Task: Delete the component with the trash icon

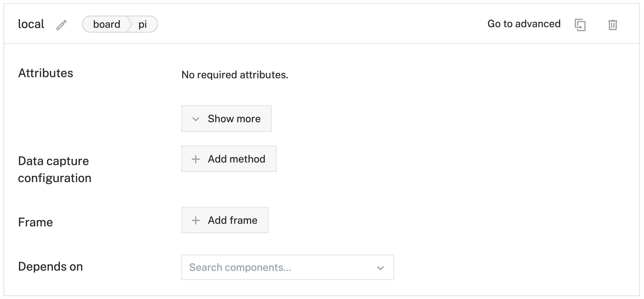Action: pos(613,25)
